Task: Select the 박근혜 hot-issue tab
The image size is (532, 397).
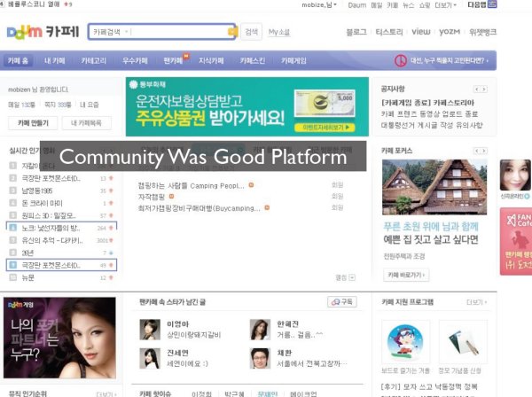Action: tap(234, 394)
